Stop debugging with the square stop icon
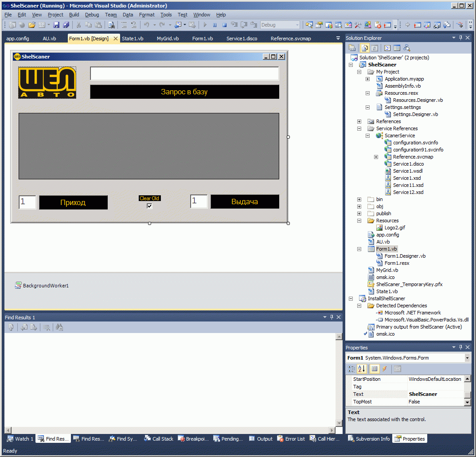Screen dimensions: 476x457 pos(224,25)
